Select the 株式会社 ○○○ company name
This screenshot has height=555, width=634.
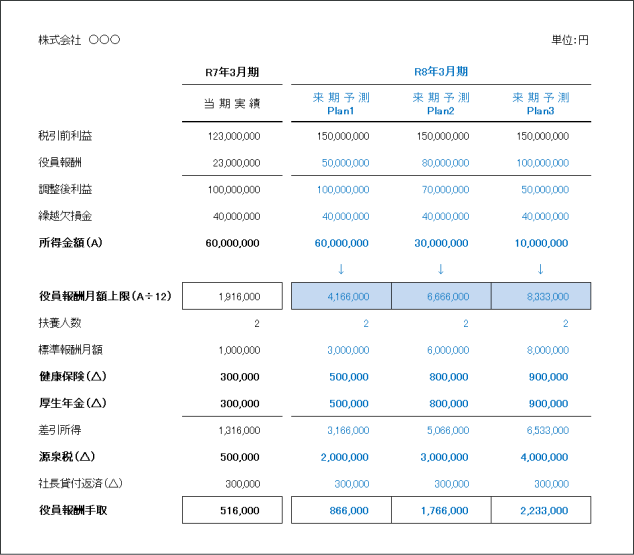click(x=79, y=40)
